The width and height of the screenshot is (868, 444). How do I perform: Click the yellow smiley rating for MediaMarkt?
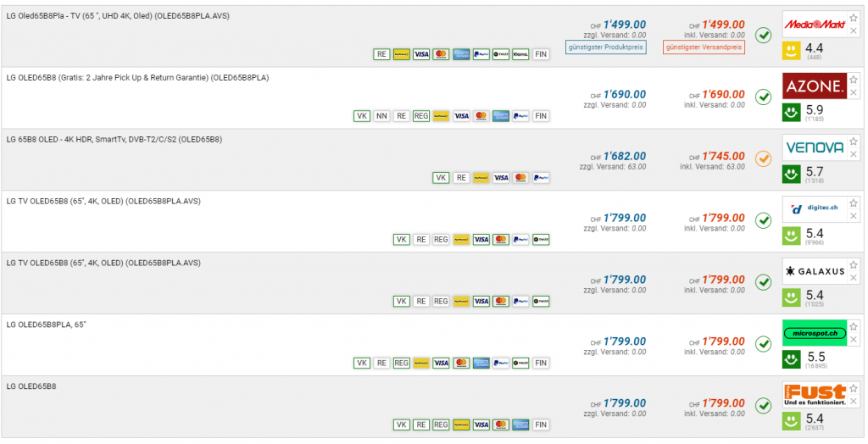pyautogui.click(x=791, y=50)
